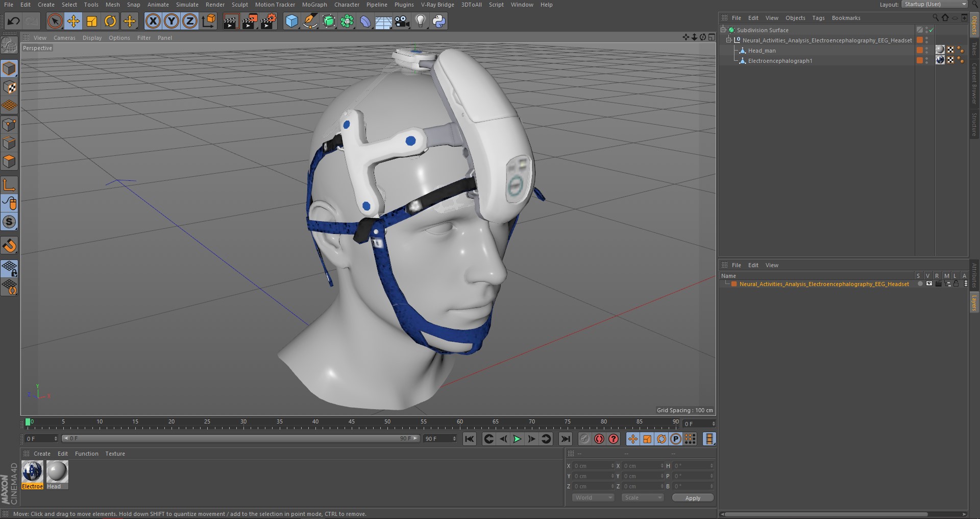Select the Head_man object
The width and height of the screenshot is (980, 519).
point(762,51)
